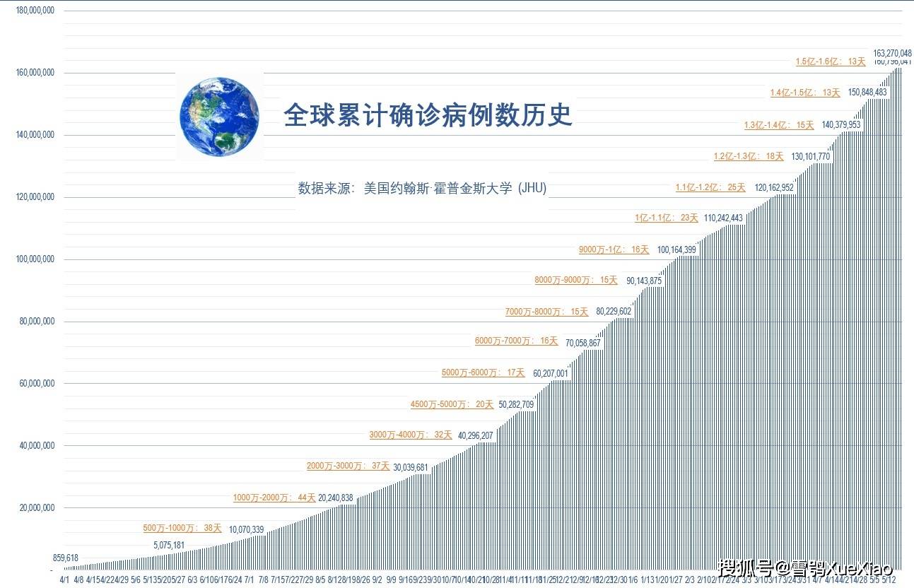Select the data label 50,282,709
This screenshot has width=914, height=588.
click(516, 405)
